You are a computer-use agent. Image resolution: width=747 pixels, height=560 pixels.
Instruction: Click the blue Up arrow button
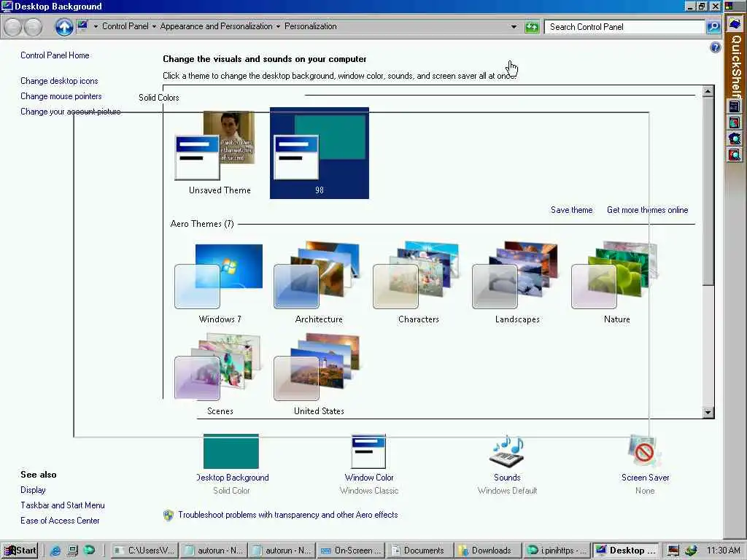pos(64,27)
